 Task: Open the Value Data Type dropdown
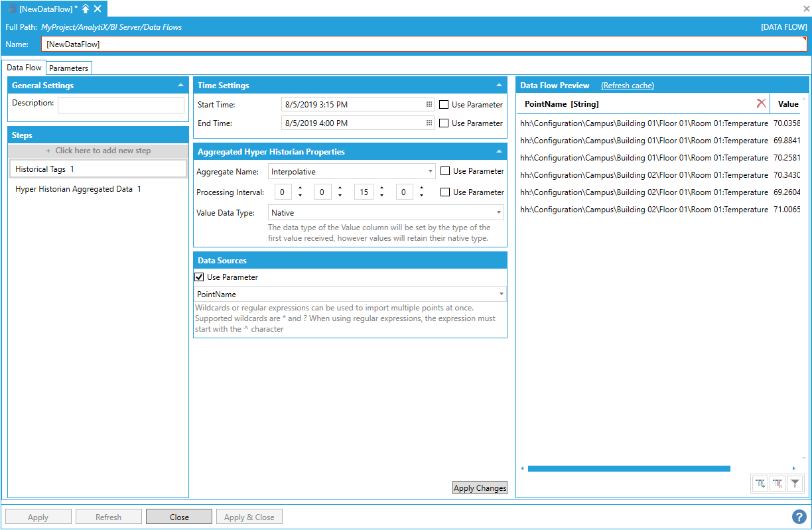coord(499,213)
